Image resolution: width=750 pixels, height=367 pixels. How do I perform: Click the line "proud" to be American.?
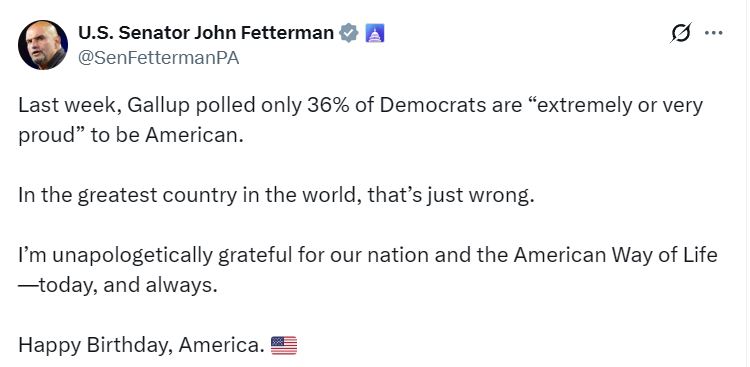click(x=131, y=136)
